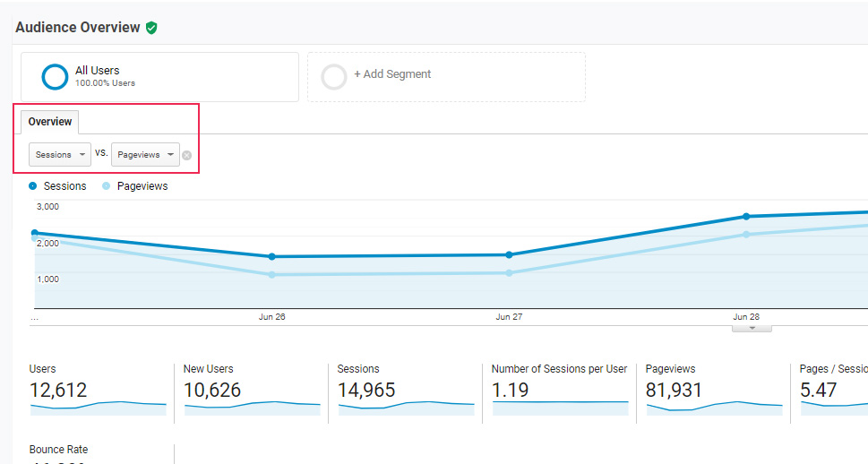Open the New Users sparkline chart
This screenshot has height=464, width=868.
pyautogui.click(x=253, y=408)
